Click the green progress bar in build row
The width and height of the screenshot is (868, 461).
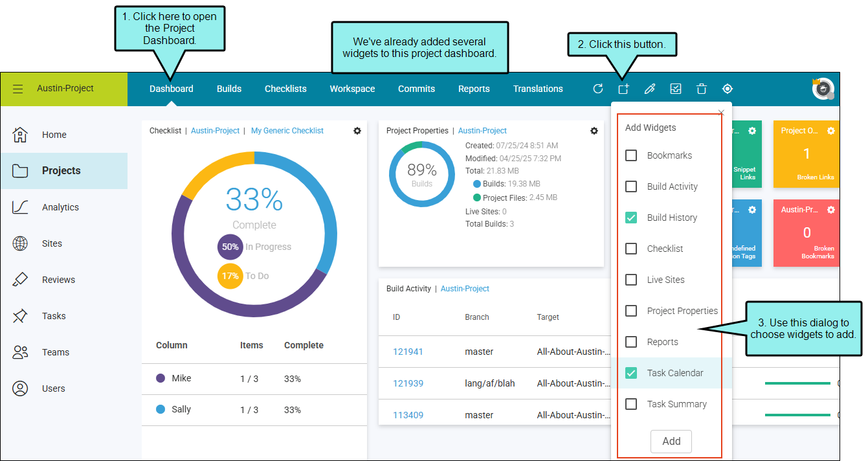tap(797, 383)
